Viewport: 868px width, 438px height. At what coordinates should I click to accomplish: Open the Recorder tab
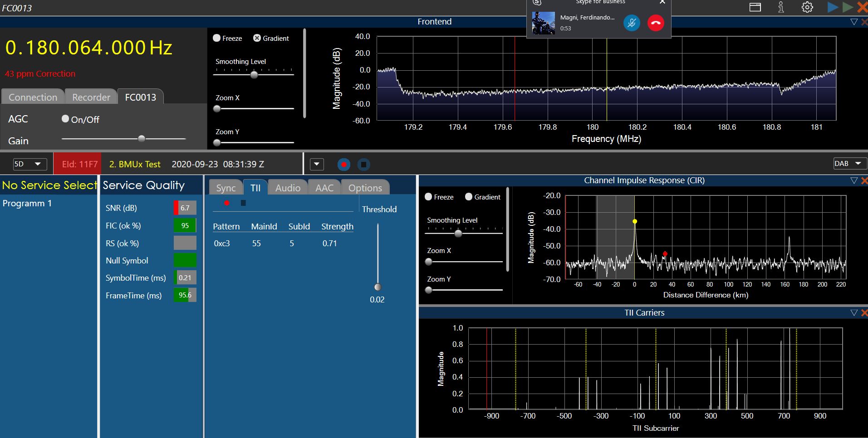[91, 97]
